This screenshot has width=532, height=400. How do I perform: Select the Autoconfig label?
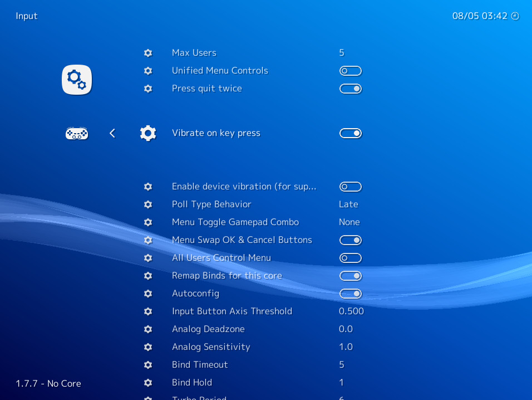point(196,294)
